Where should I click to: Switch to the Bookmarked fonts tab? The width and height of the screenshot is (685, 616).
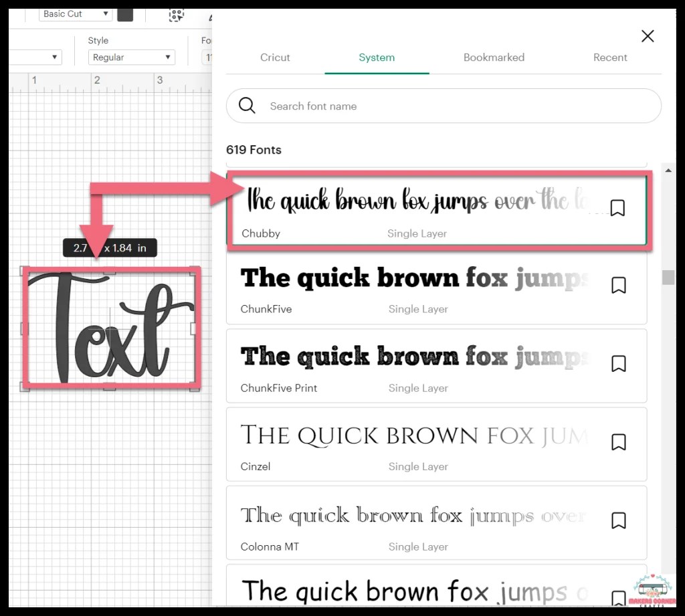[x=494, y=58]
